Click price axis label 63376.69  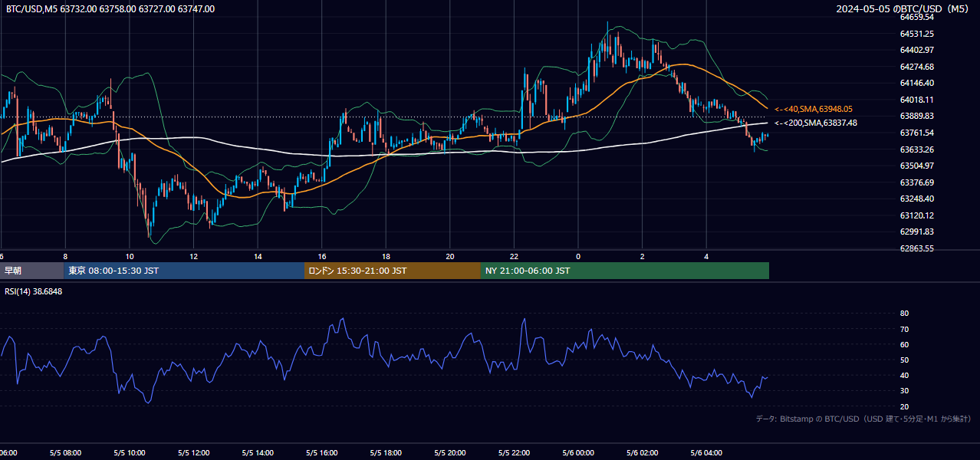[x=916, y=182]
